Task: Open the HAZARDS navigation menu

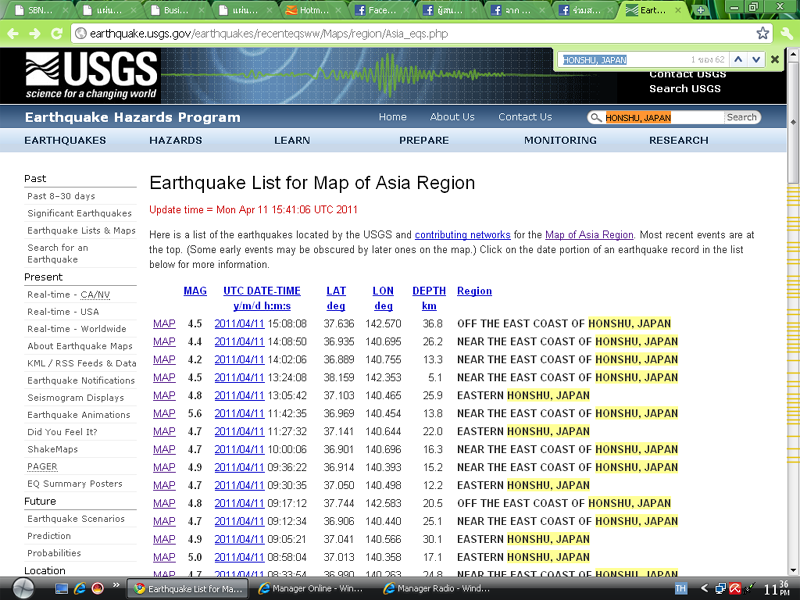Action: pos(175,140)
